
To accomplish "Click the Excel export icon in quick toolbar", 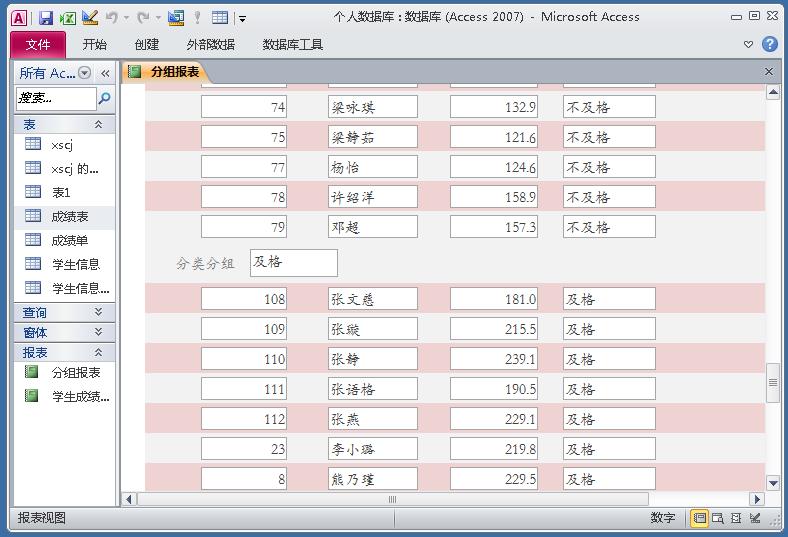I will click(x=67, y=18).
